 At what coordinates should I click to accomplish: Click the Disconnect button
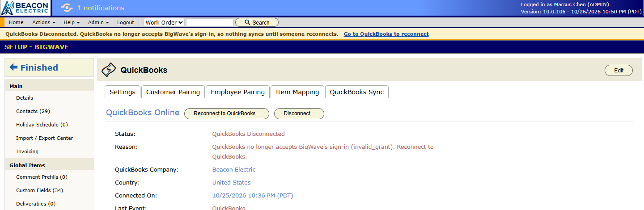299,113
